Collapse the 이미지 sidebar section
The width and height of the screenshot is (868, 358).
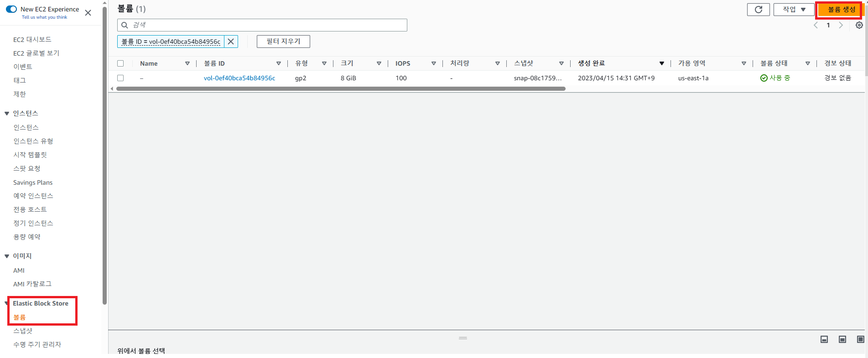click(x=7, y=256)
